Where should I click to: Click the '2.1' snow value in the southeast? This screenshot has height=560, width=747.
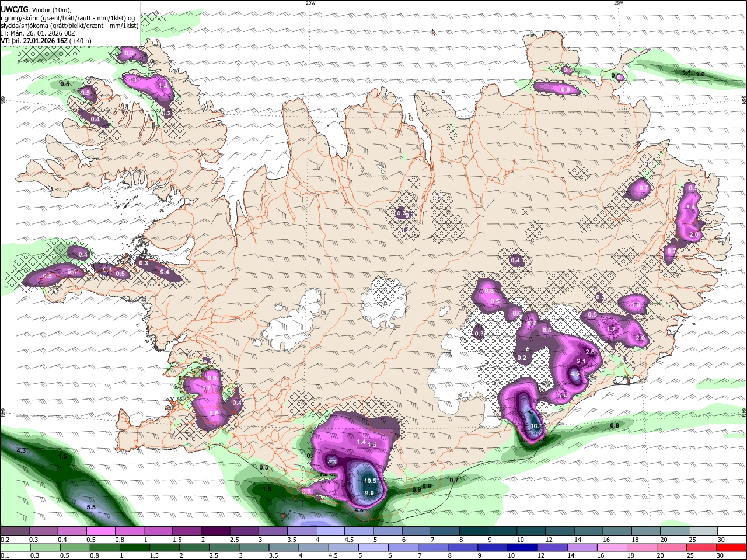tap(581, 362)
